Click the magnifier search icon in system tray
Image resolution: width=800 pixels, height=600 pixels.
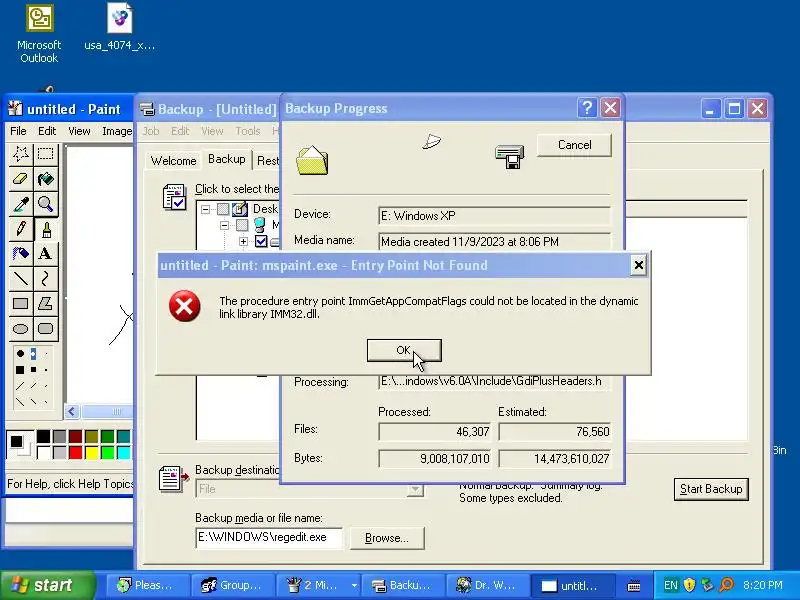(726, 585)
